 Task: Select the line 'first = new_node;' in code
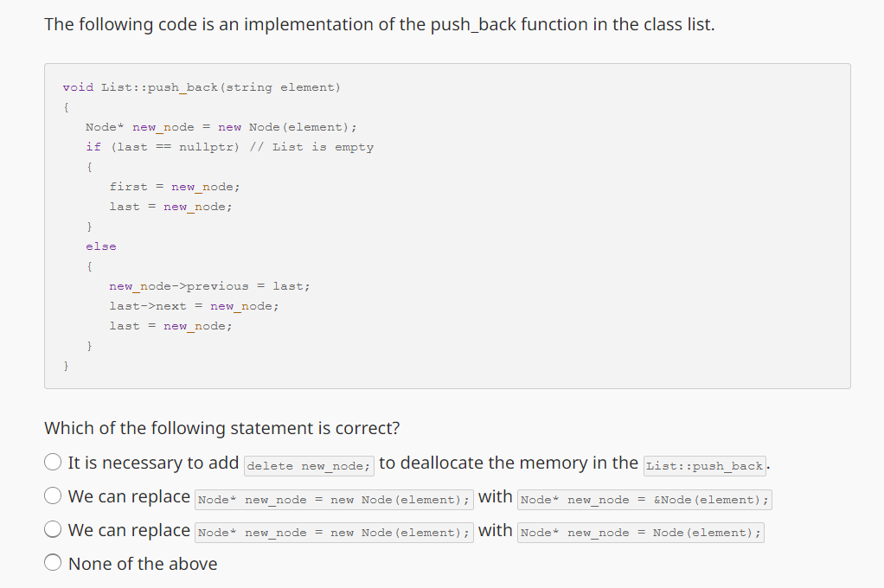click(x=175, y=186)
